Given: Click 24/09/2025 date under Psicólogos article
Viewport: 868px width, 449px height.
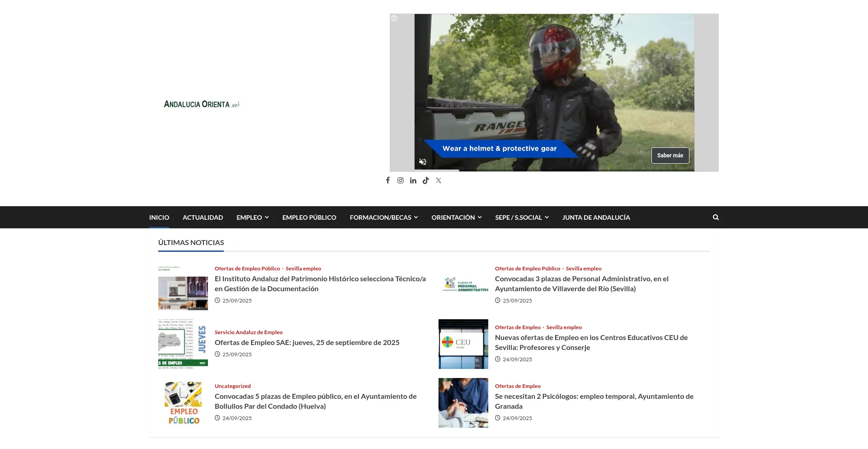Looking at the screenshot, I should [517, 418].
